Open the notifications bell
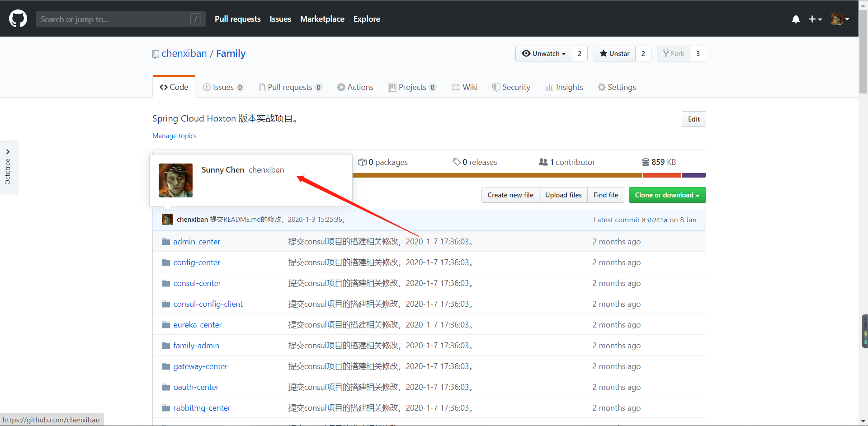The image size is (868, 426). (x=795, y=19)
